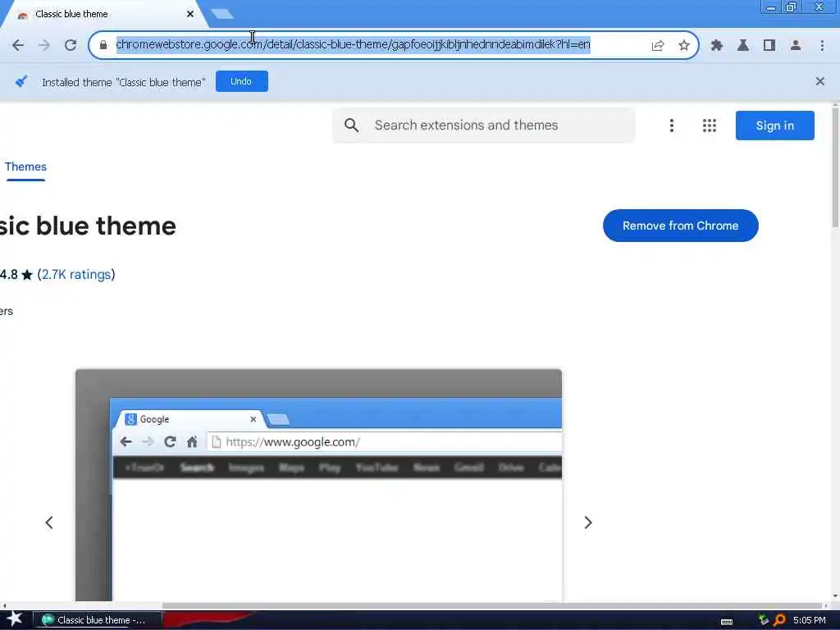Open the 2.7K ratings link

pos(76,274)
